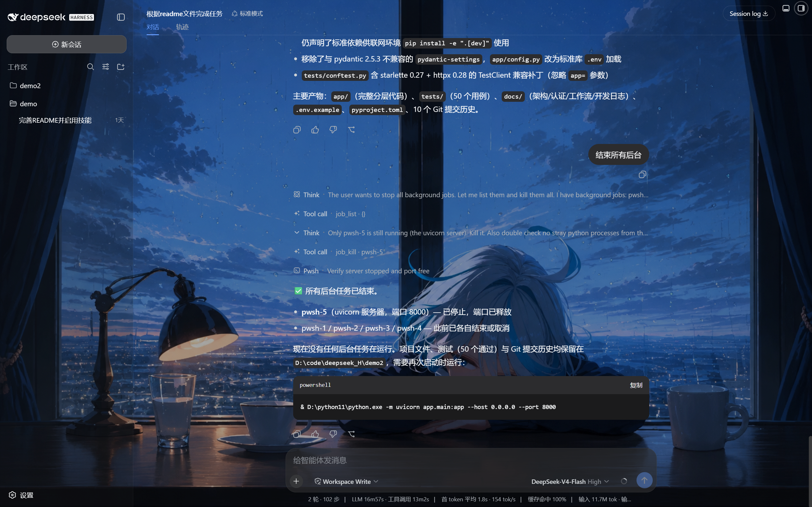Click the LLM 16m57s status entry
This screenshot has height=507, width=812.
(x=390, y=499)
